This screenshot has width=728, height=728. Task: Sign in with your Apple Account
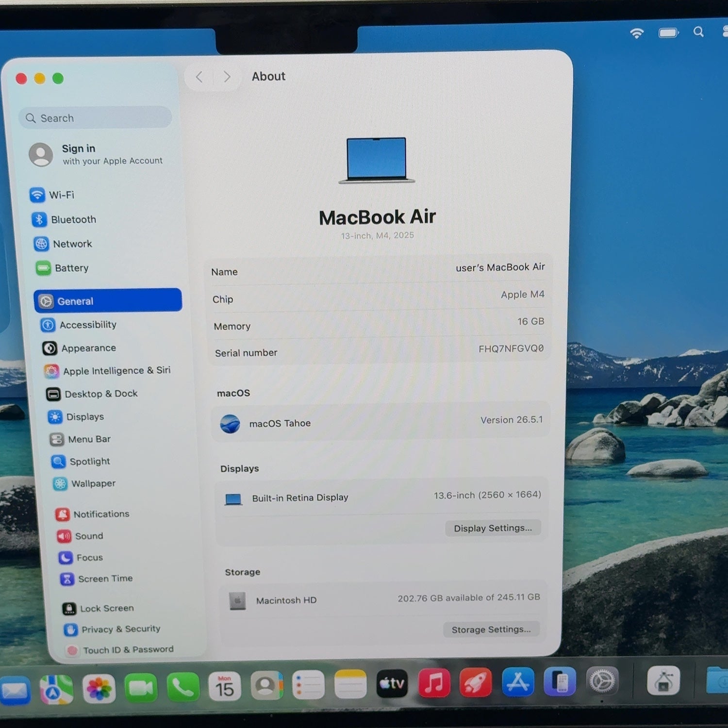(x=96, y=154)
